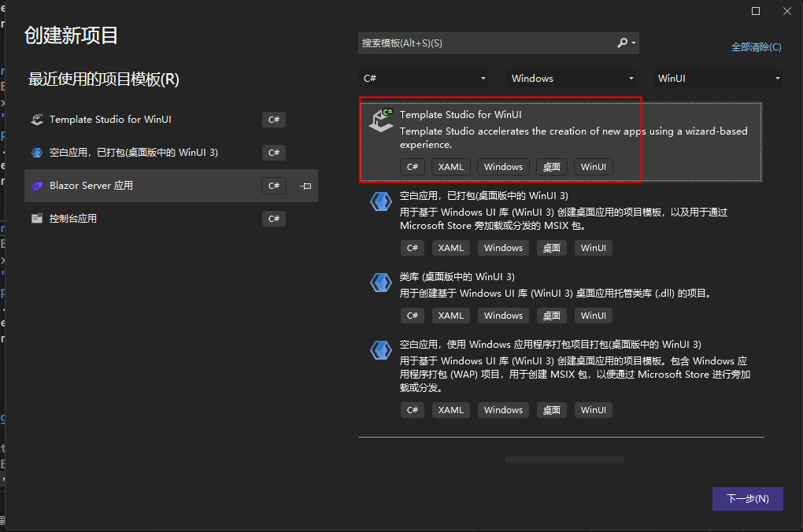Select Template Studio for WinUI result title
This screenshot has width=803, height=532.
[461, 115]
